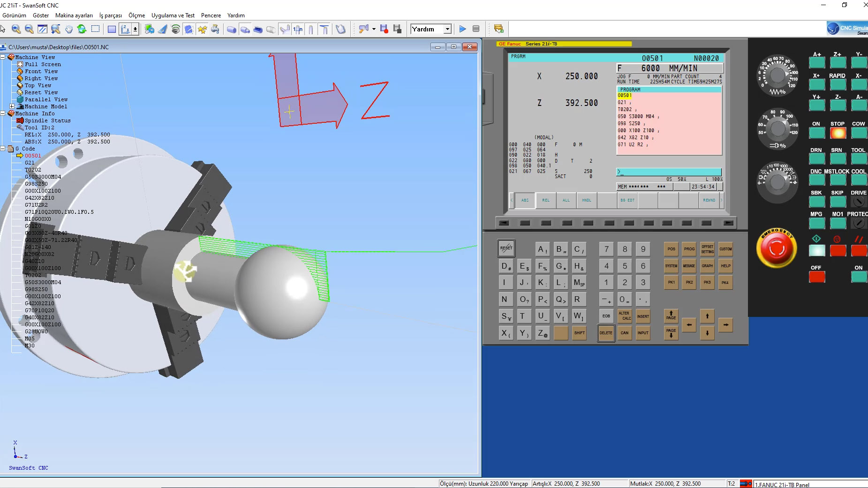Click the blue play simulation button
Viewport: 868px width, 488px height.
[x=462, y=29]
